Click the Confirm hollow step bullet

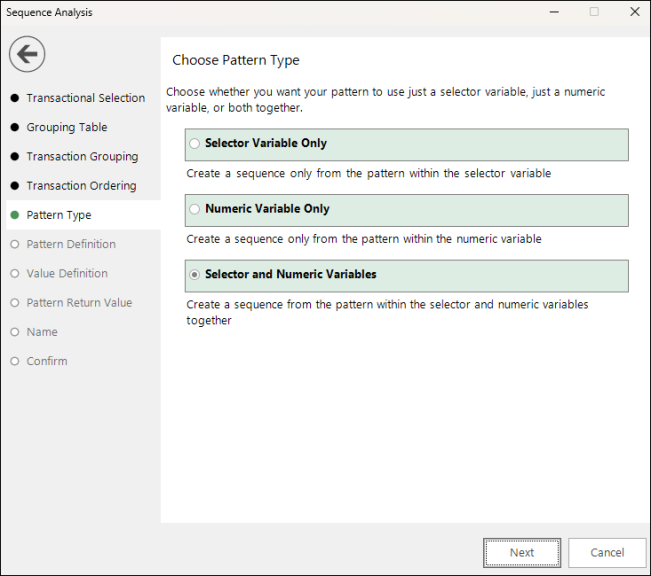pos(15,361)
